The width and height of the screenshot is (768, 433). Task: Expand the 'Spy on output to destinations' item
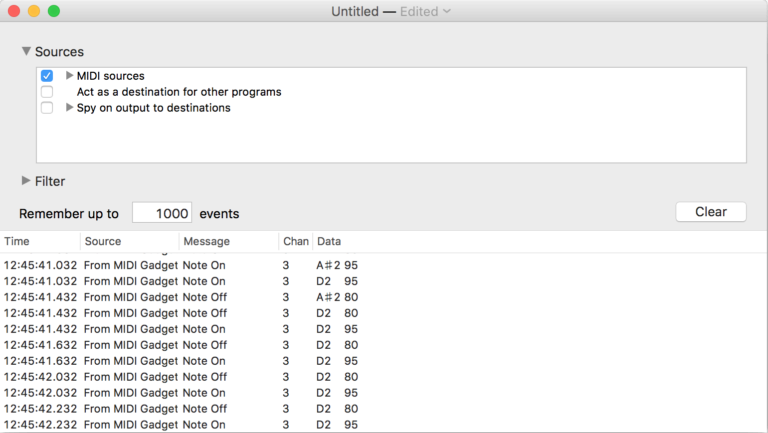(x=70, y=108)
